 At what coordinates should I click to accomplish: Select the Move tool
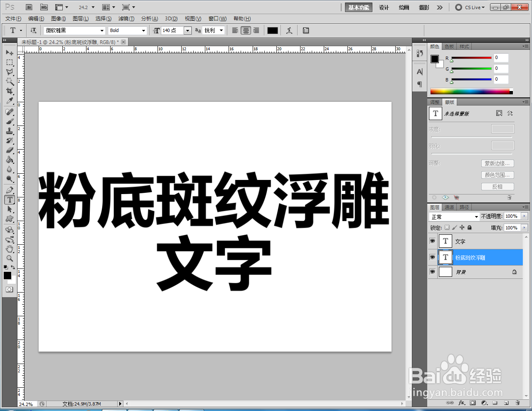[x=10, y=53]
